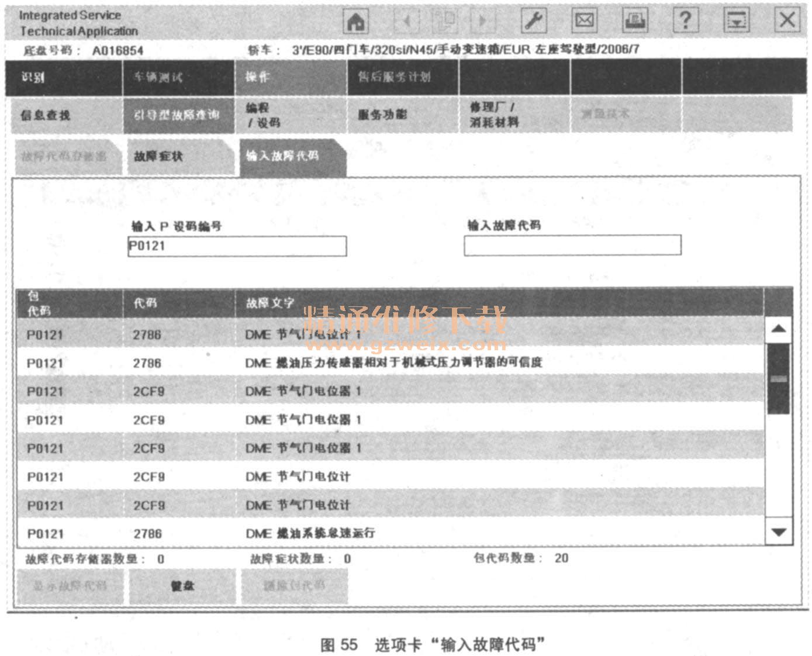This screenshot has width=812, height=656.
Task: Open the 引导型故障查询 submenu
Action: 178,115
